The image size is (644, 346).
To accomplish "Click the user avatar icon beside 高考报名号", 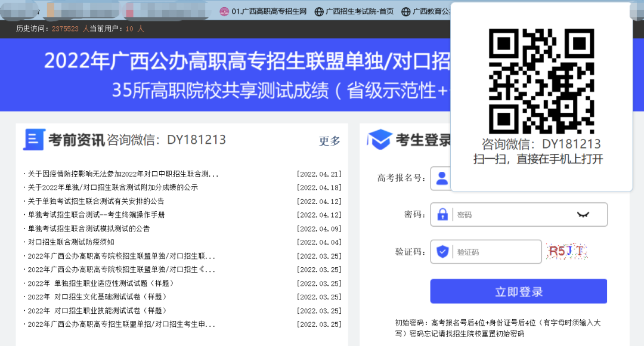I will coord(442,178).
